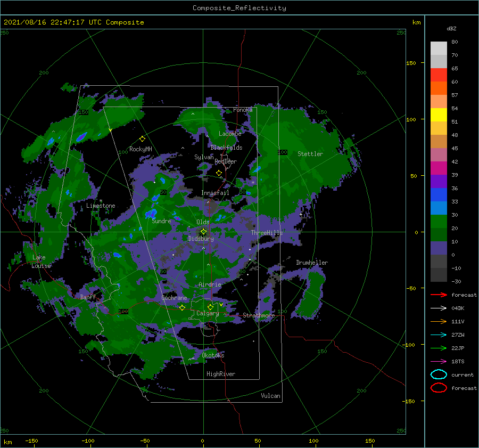Select the yellow 54 dBZ swatch
Screen dimensions: 479x448
click(439, 115)
